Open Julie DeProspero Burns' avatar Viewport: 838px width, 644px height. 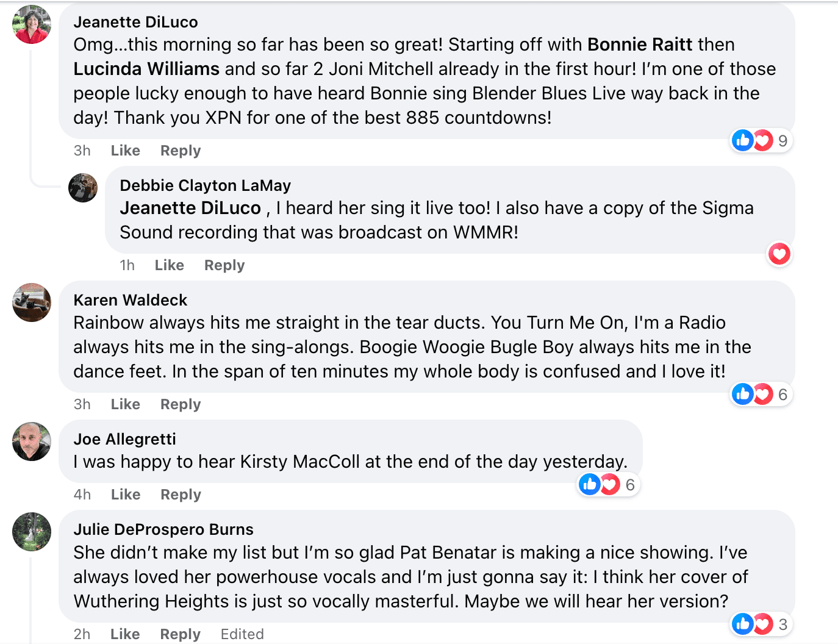click(32, 532)
